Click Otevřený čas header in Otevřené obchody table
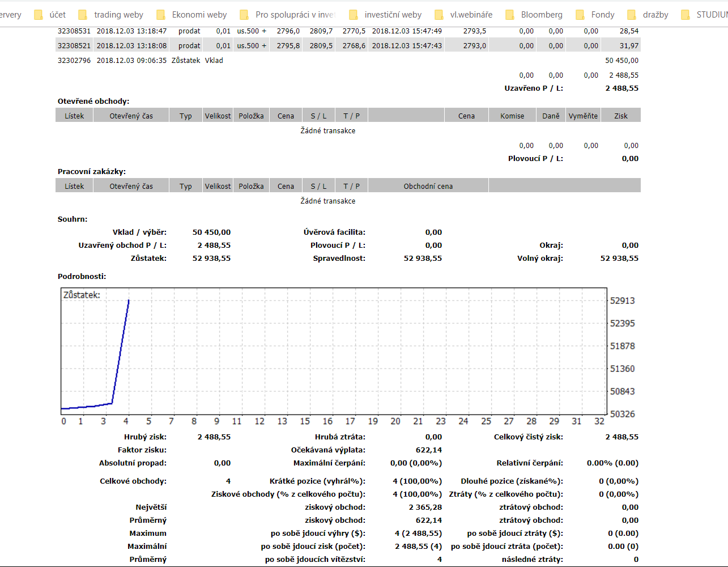The height and width of the screenshot is (567, 728). tap(131, 116)
